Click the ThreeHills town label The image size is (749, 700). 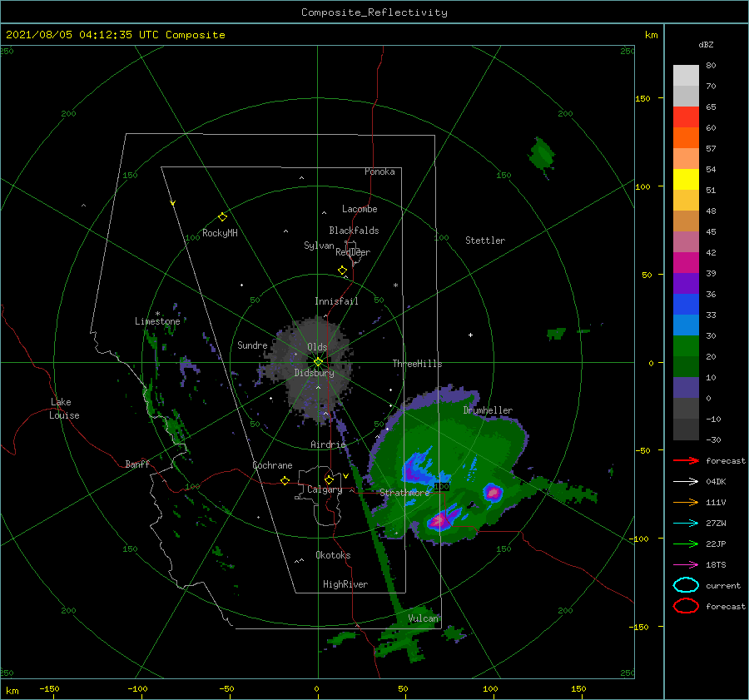tap(417, 364)
